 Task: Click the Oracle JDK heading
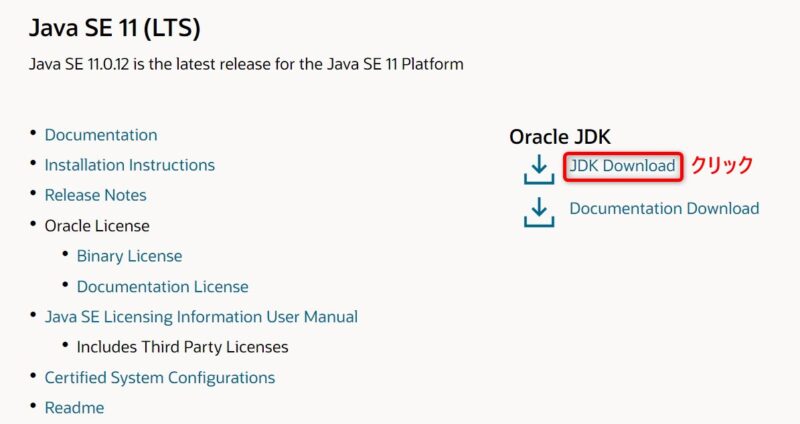[560, 137]
